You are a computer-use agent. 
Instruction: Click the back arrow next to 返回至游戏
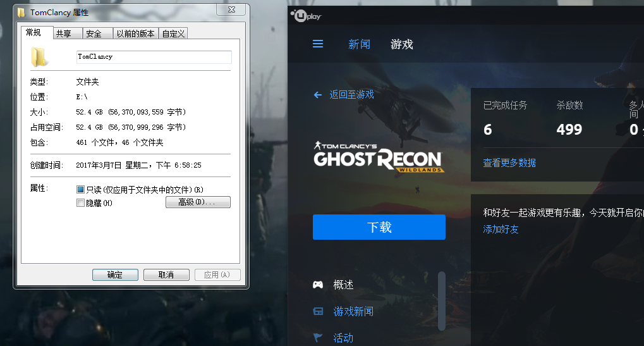pyautogui.click(x=317, y=95)
